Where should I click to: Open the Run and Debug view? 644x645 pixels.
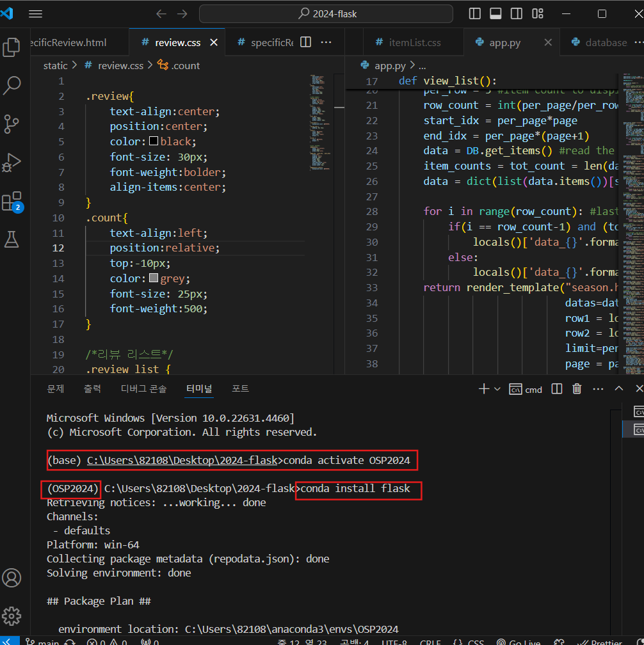click(x=12, y=163)
